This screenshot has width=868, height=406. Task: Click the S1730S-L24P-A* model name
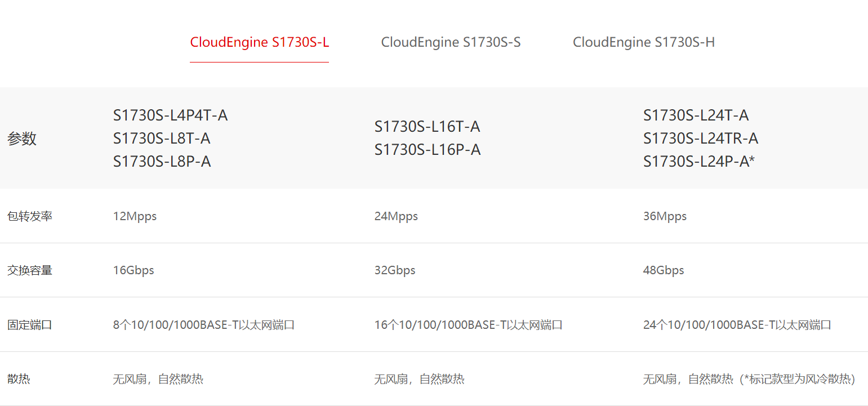[699, 162]
